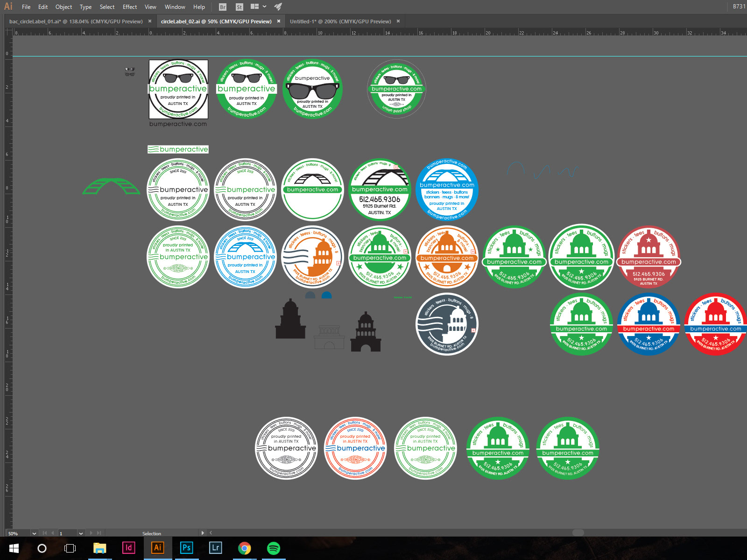Open the Object menu
This screenshot has height=560, width=747.
(x=63, y=7)
